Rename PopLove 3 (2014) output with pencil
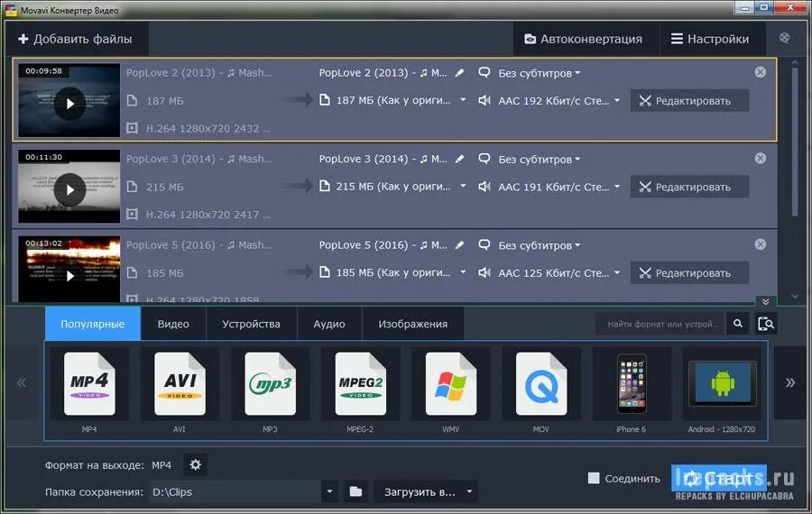This screenshot has height=514, width=812. (459, 159)
